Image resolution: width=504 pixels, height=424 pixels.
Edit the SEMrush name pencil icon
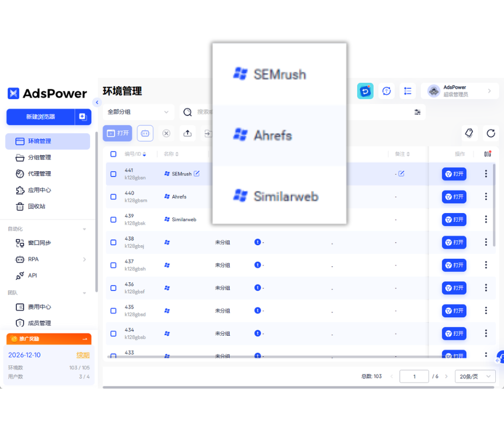pyautogui.click(x=197, y=174)
